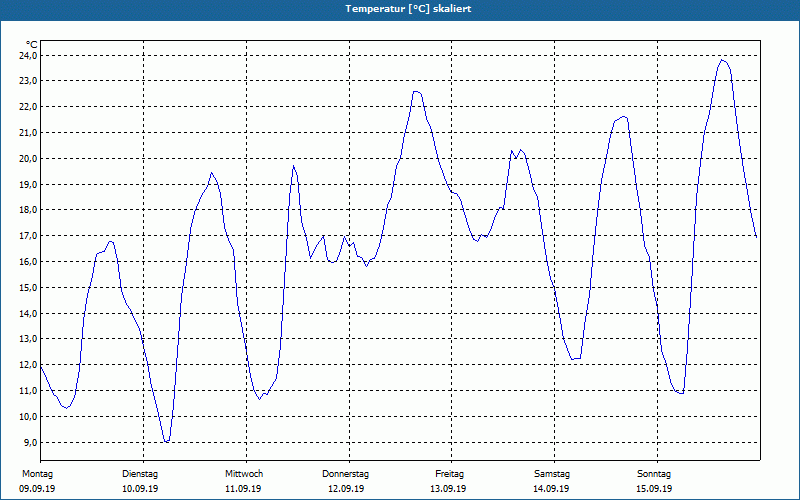Image resolution: width=800 pixels, height=500 pixels.
Task: Click the 11,0 axis value
Action: click(28, 390)
